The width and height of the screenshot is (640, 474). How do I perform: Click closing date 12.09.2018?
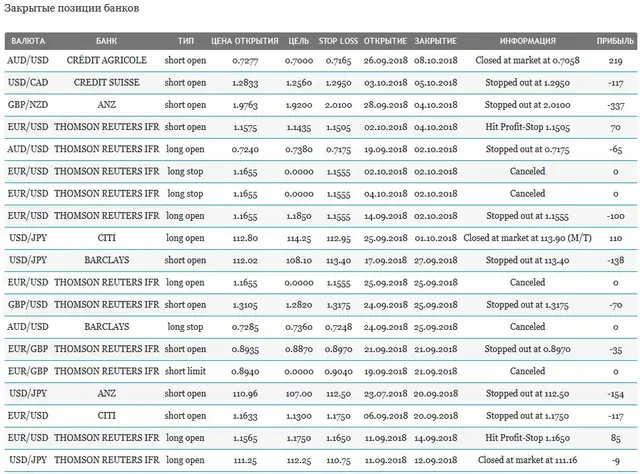(x=436, y=461)
